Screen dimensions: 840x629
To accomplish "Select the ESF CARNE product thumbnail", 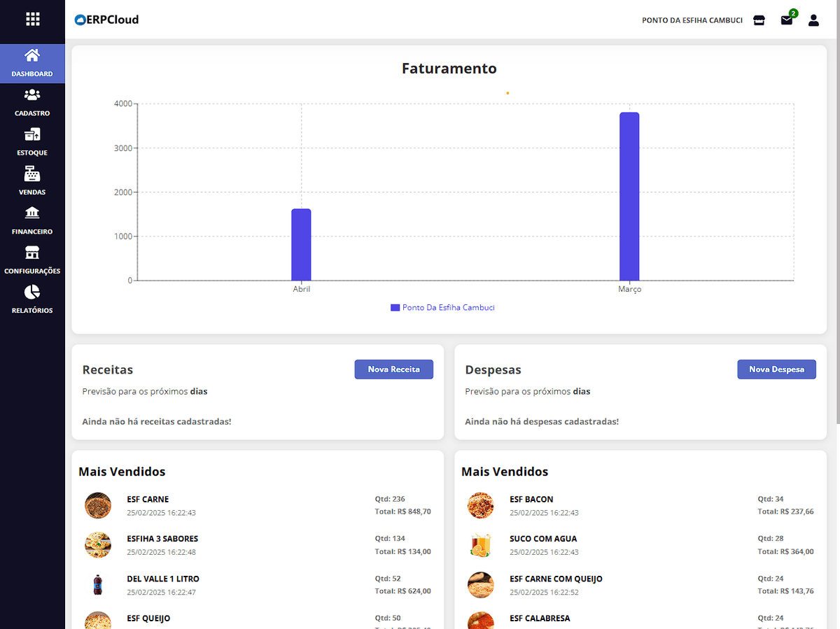I will (98, 505).
